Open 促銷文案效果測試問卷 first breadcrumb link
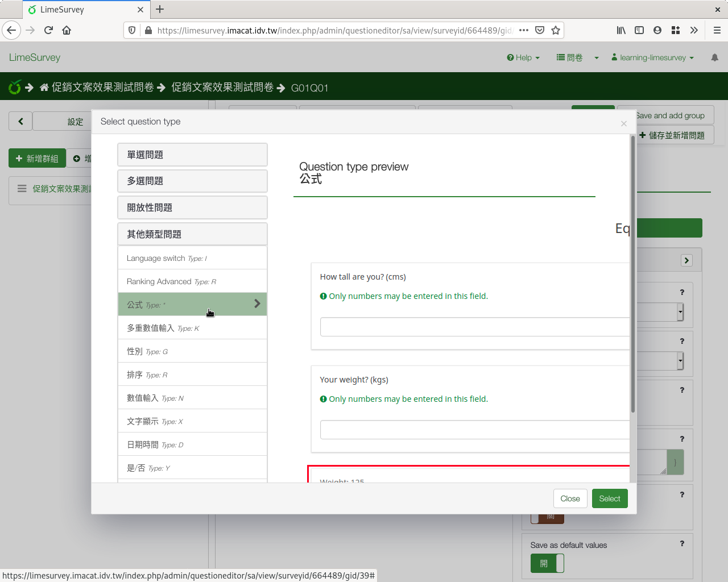The image size is (728, 582). 102,87
